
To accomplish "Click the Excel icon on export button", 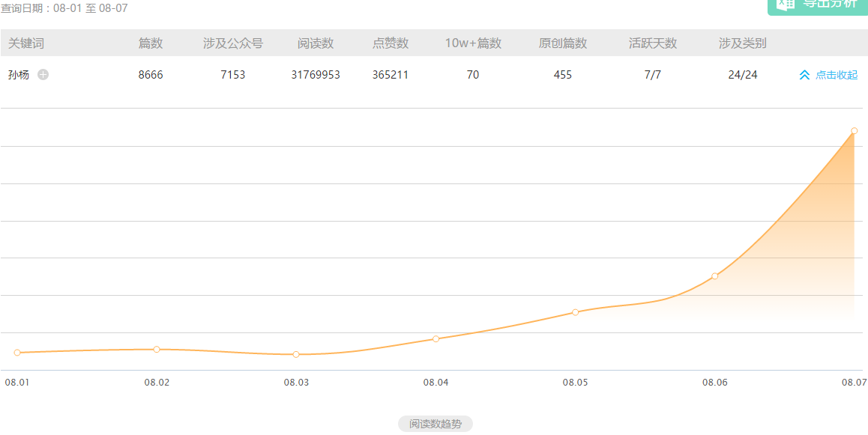I will coord(785,4).
